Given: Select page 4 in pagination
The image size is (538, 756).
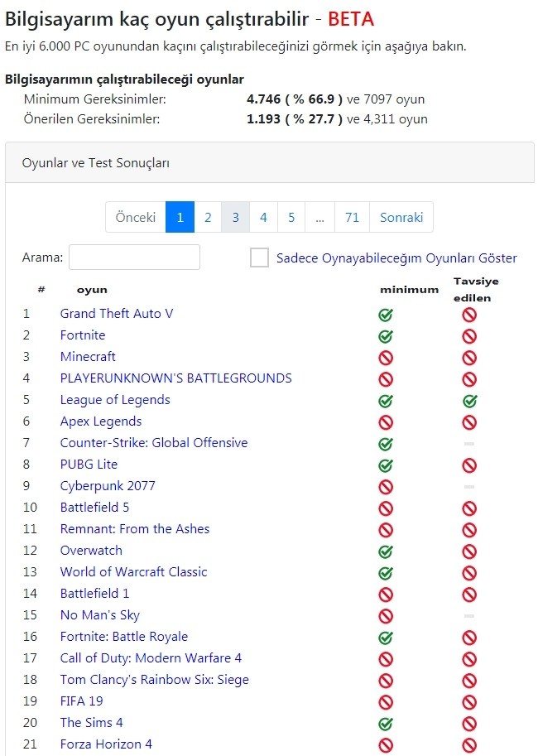Looking at the screenshot, I should [263, 217].
